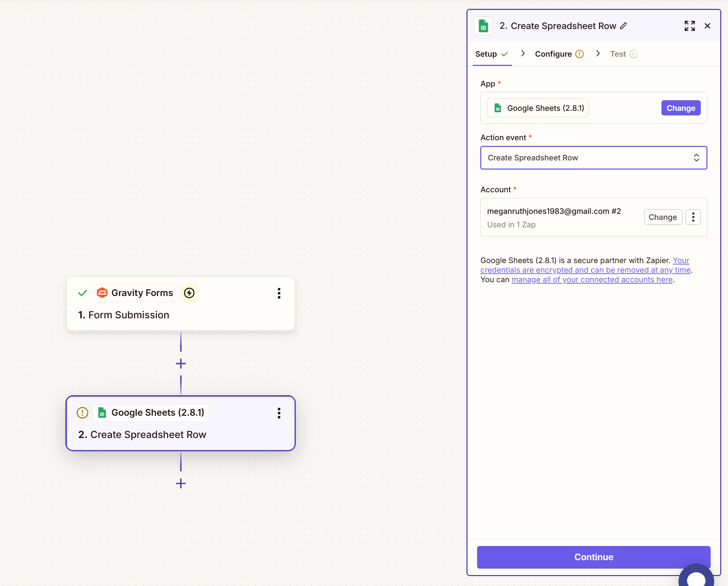Add a step between Gravity Forms and Sheets
This screenshot has width=728, height=586.
click(181, 364)
